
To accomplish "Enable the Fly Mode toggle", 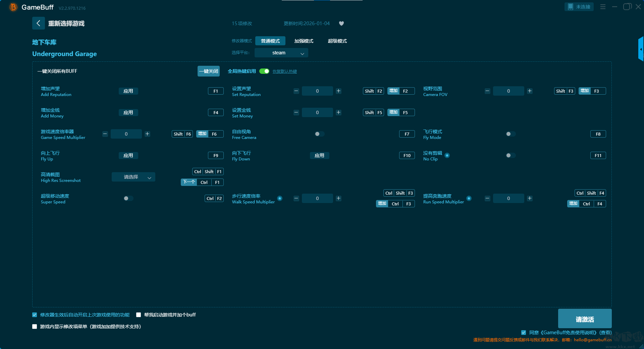I will (511, 134).
